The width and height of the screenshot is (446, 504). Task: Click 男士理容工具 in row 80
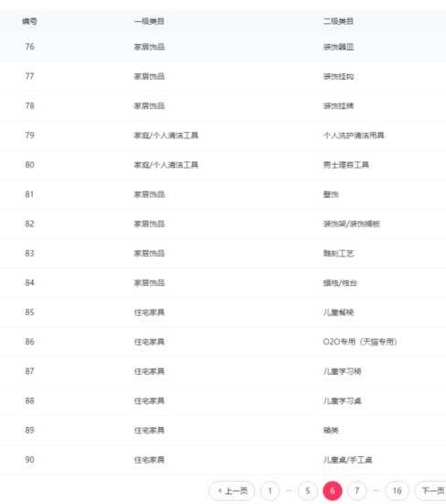point(346,165)
